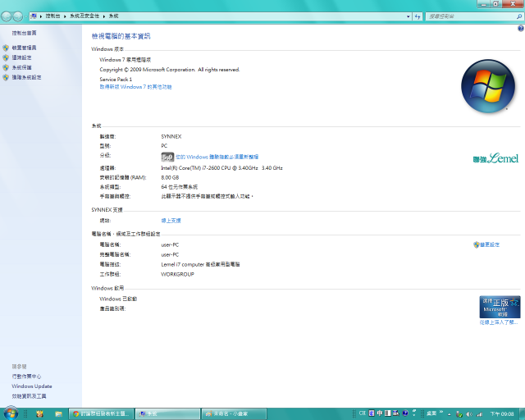The width and height of the screenshot is (525, 420).
Task: Click the CH language indicator in taskbar
Action: pos(362,413)
